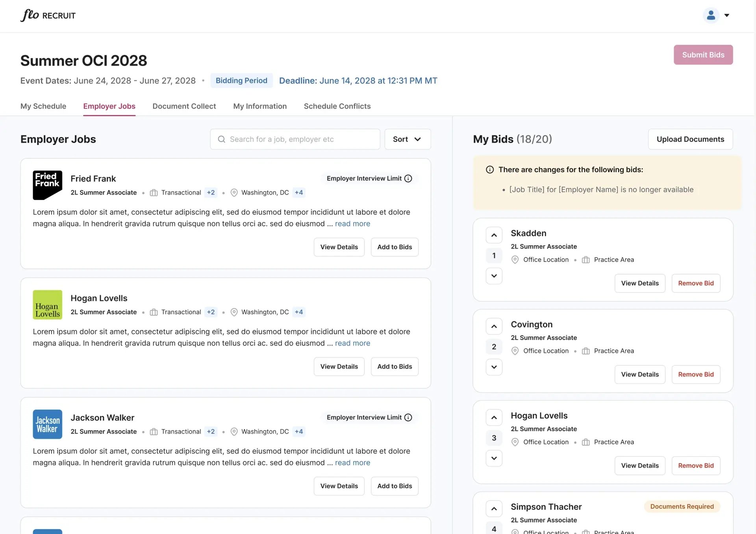This screenshot has height=534, width=756.
Task: Click Hogan Lovells read more link
Action: tap(352, 343)
